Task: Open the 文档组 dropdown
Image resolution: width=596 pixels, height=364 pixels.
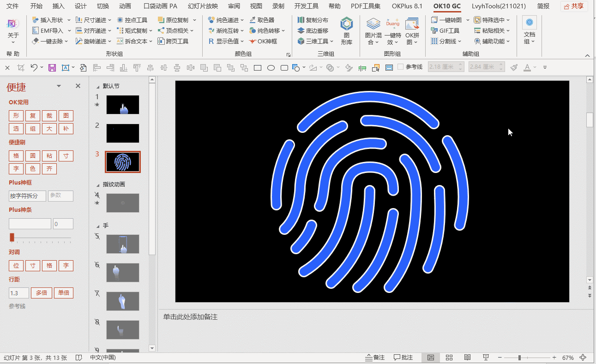Action: coord(529,31)
